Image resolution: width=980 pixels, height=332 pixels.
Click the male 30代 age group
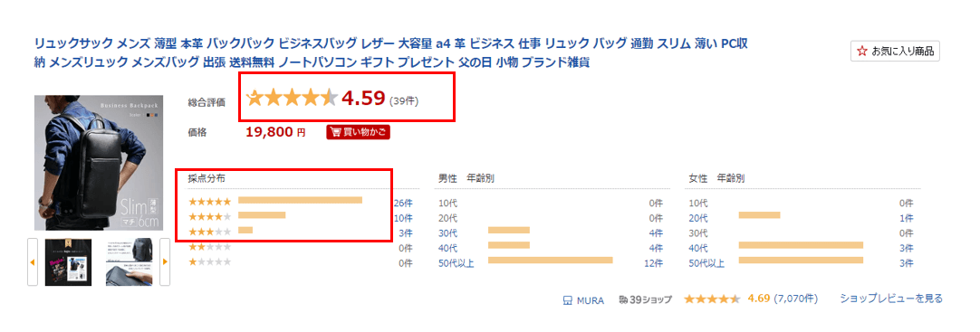(447, 232)
